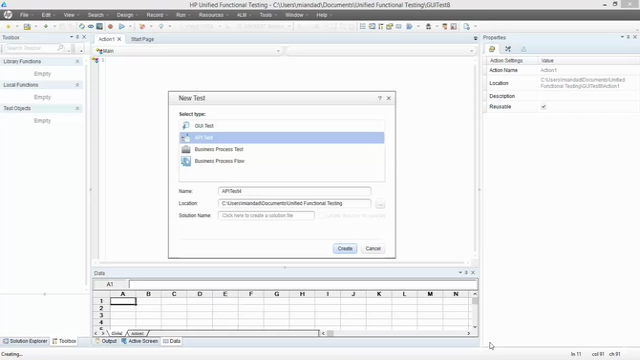Switch to the Start Page tab
640x360 pixels.
142,39
